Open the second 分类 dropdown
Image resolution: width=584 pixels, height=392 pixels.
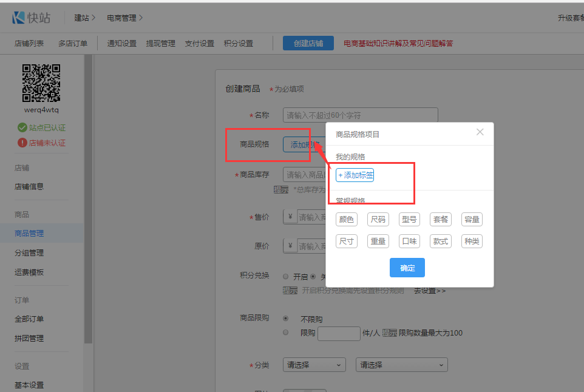point(401,365)
